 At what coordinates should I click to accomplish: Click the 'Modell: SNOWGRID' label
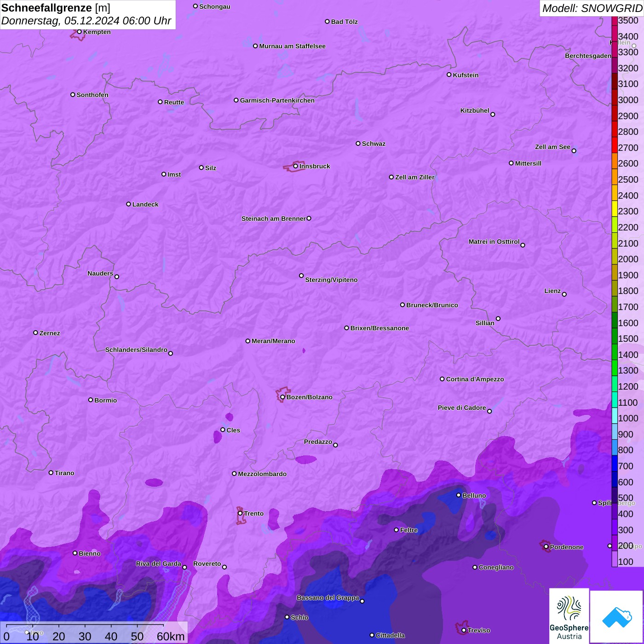pyautogui.click(x=592, y=8)
